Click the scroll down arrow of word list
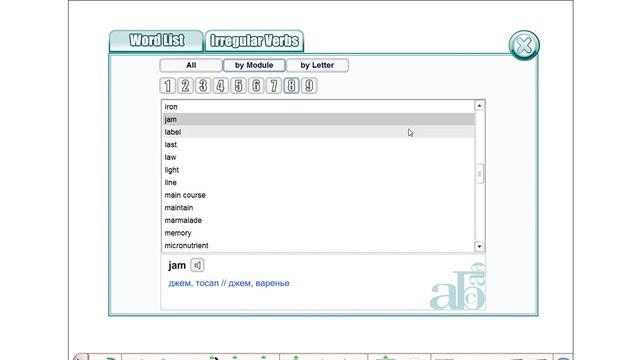 pyautogui.click(x=479, y=247)
